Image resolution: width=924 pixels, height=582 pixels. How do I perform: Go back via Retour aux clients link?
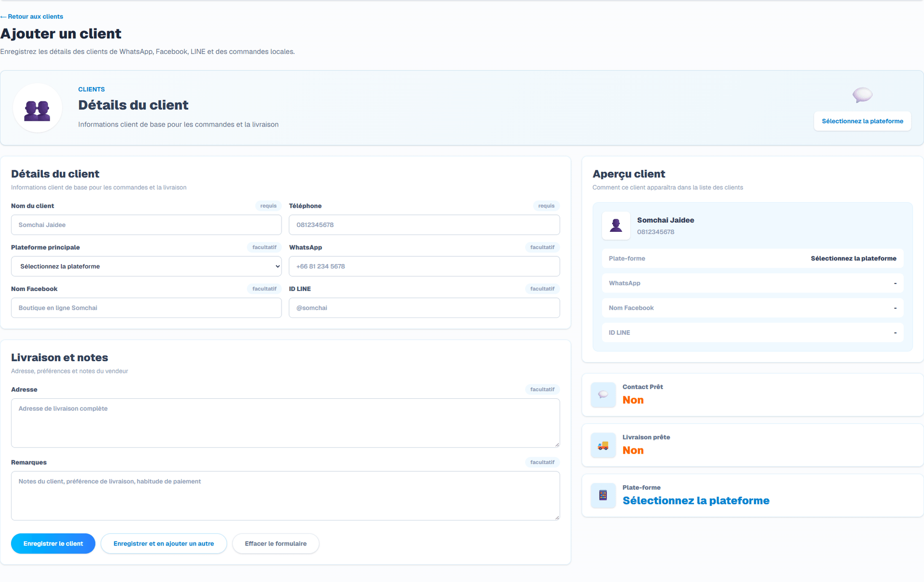coord(32,16)
